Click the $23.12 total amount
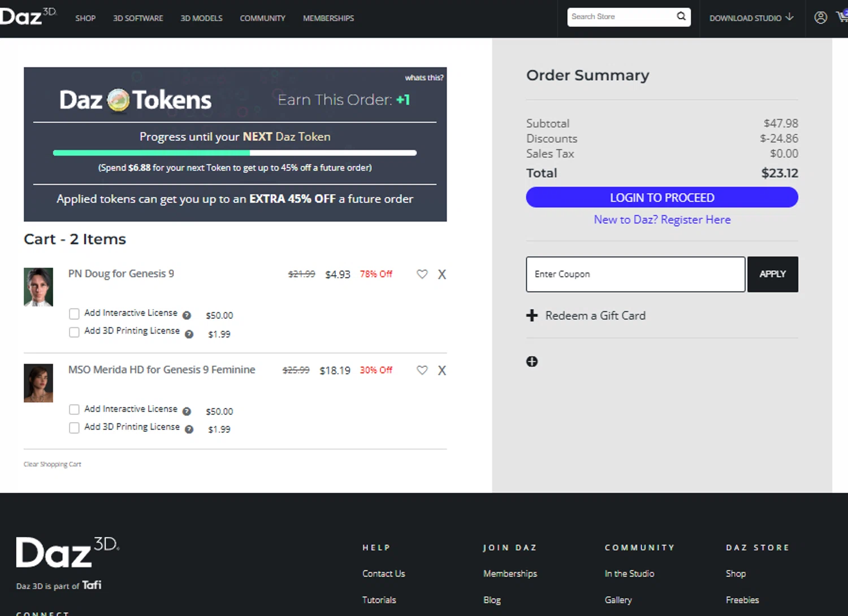848x616 pixels. coord(780,173)
